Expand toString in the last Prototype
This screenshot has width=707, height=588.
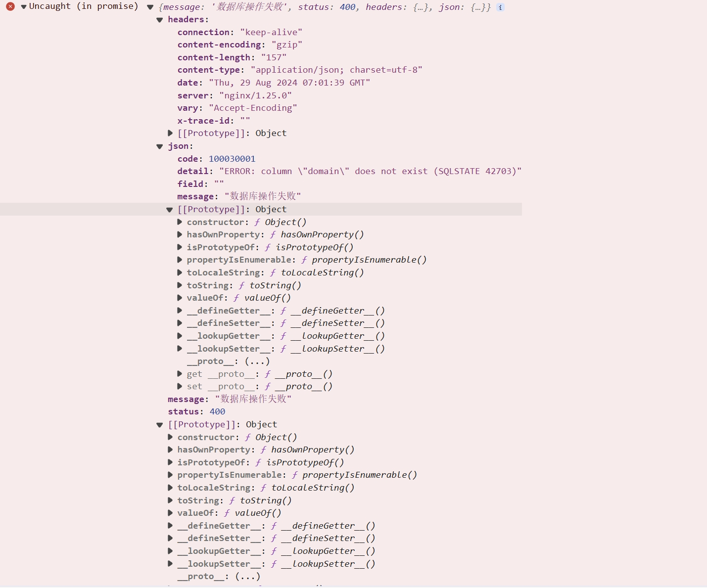click(x=170, y=500)
